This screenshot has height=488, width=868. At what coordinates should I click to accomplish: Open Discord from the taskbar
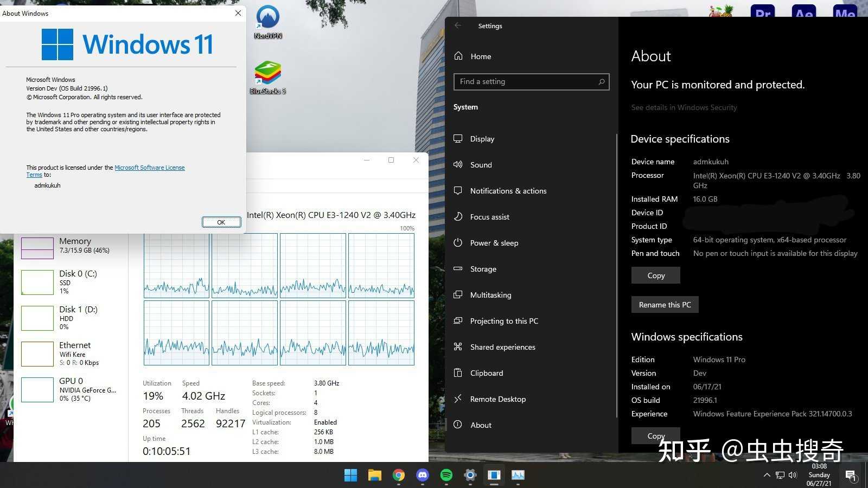pyautogui.click(x=423, y=476)
